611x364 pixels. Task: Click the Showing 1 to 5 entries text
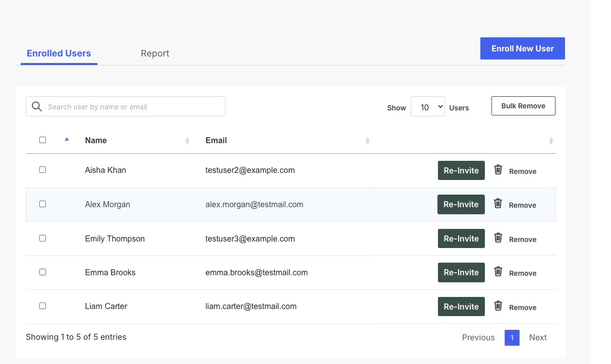click(76, 337)
